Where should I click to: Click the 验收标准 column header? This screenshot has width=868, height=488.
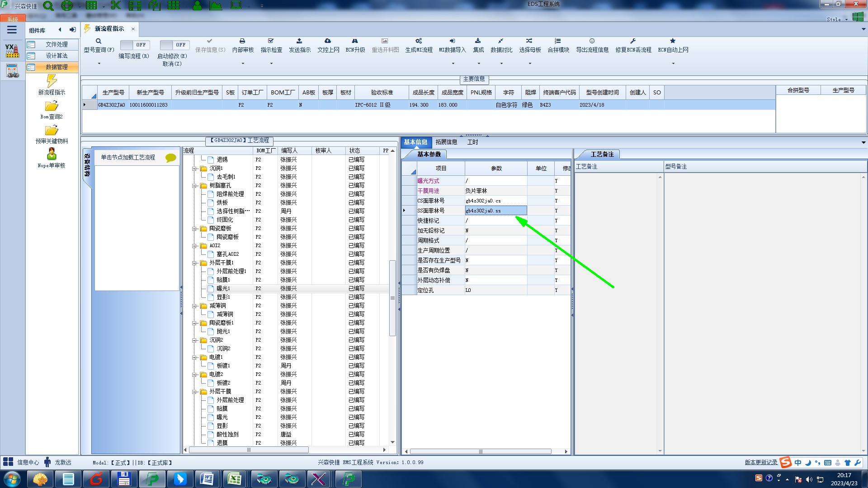tap(382, 92)
